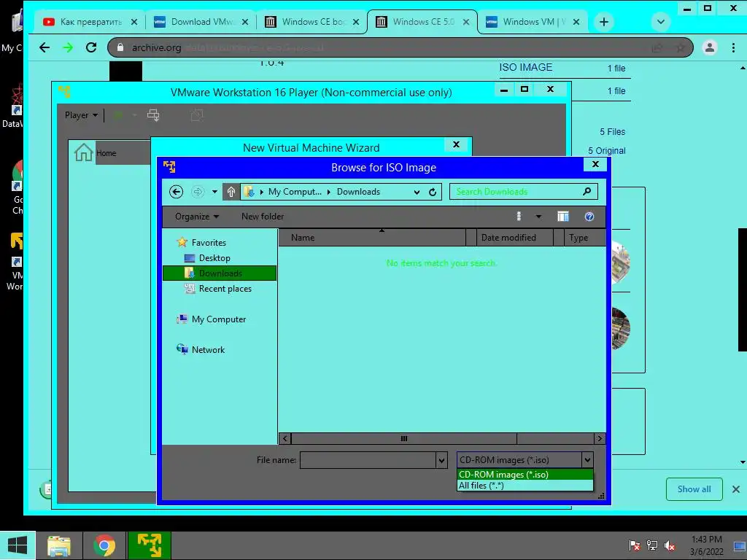Open the Organize menu
The height and width of the screenshot is (560, 747).
tap(197, 217)
